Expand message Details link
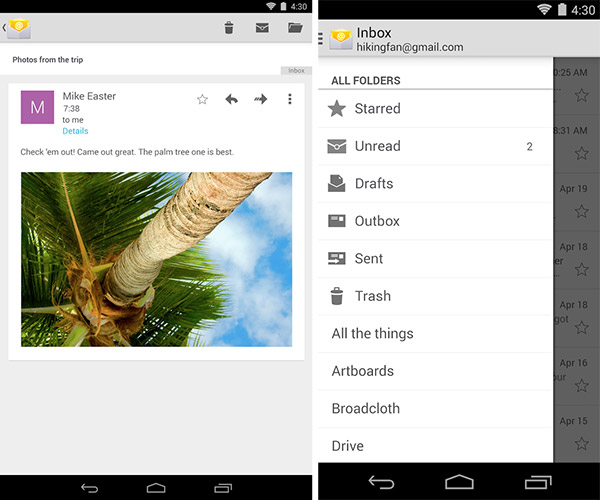The width and height of the screenshot is (600, 500). point(75,131)
